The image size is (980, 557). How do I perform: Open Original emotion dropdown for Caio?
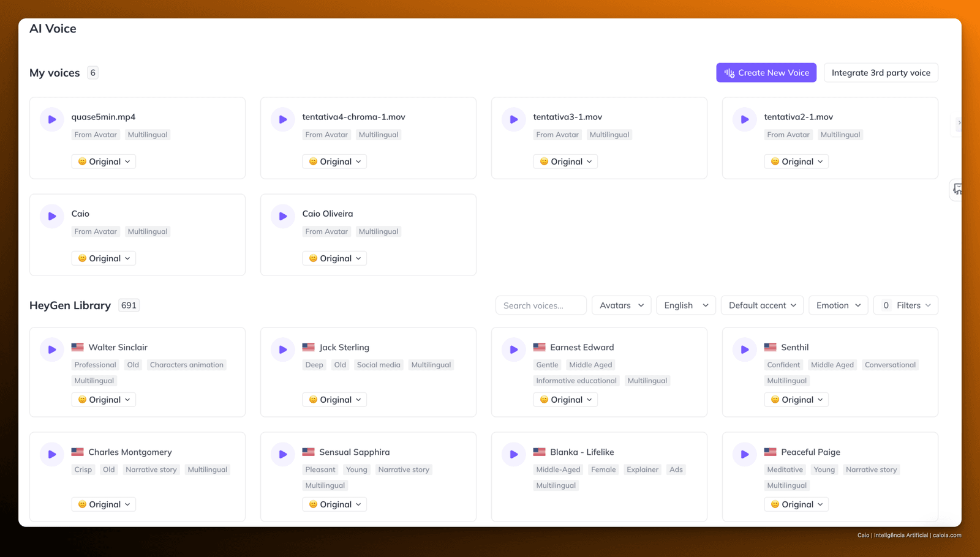104,258
